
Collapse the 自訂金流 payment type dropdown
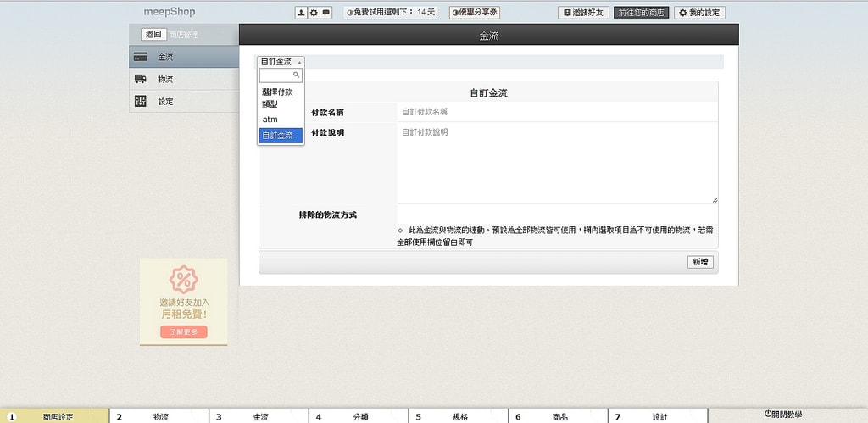[x=280, y=62]
